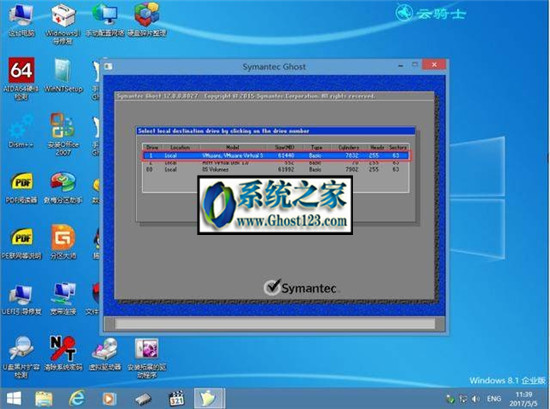
Task: Launch the NT clear system password icon
Action: [x=63, y=354]
